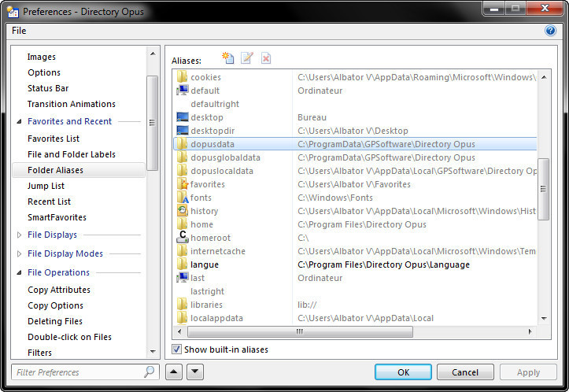Open the SmartFavorites page
Image resolution: width=569 pixels, height=392 pixels.
point(57,217)
